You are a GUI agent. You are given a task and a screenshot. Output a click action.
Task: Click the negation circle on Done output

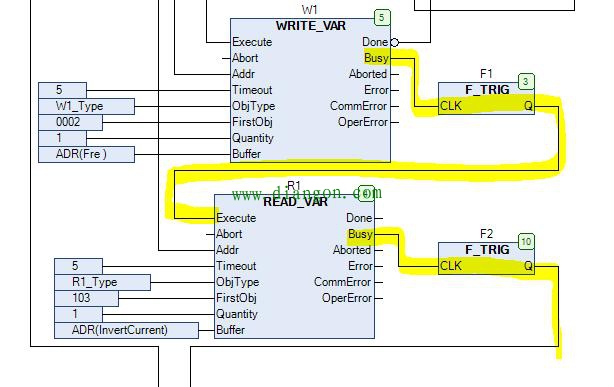tap(395, 42)
